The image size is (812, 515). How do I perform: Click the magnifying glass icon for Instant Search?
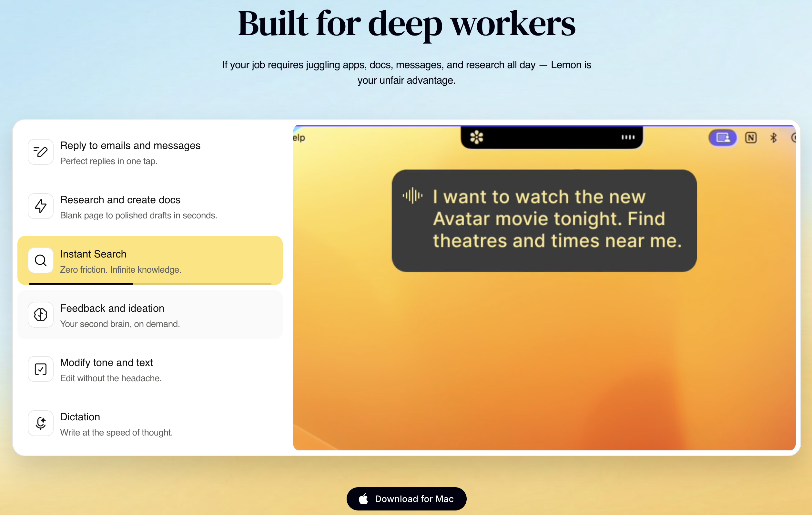[40, 260]
